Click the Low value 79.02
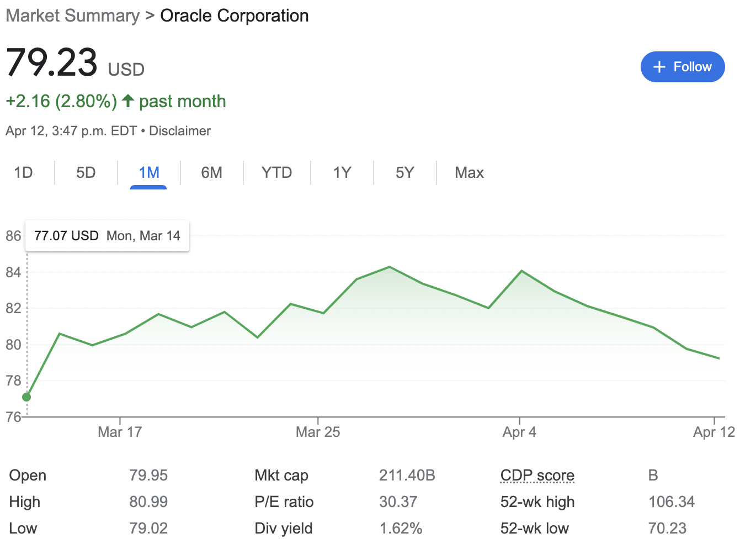The height and width of the screenshot is (549, 756). click(x=148, y=528)
